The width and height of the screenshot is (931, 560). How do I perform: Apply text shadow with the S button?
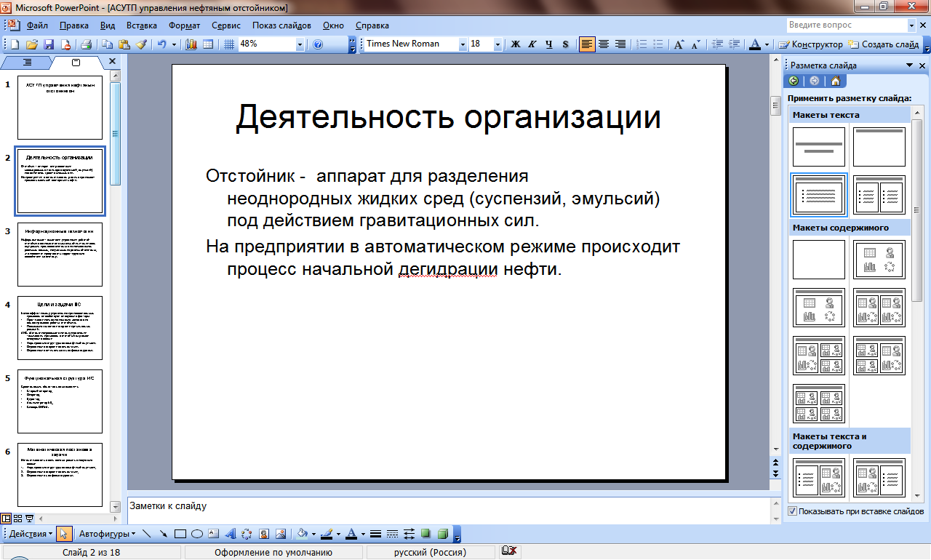click(565, 44)
